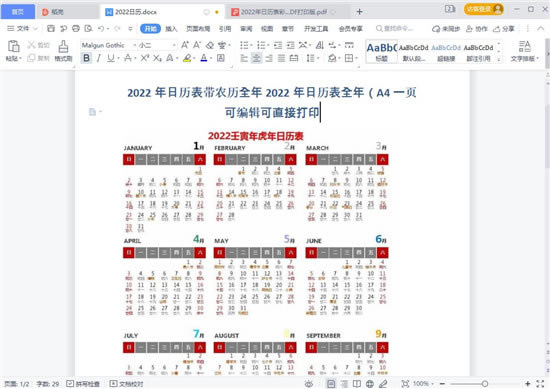Click the Collaborate button
This screenshot has height=389, width=550.
(477, 29)
